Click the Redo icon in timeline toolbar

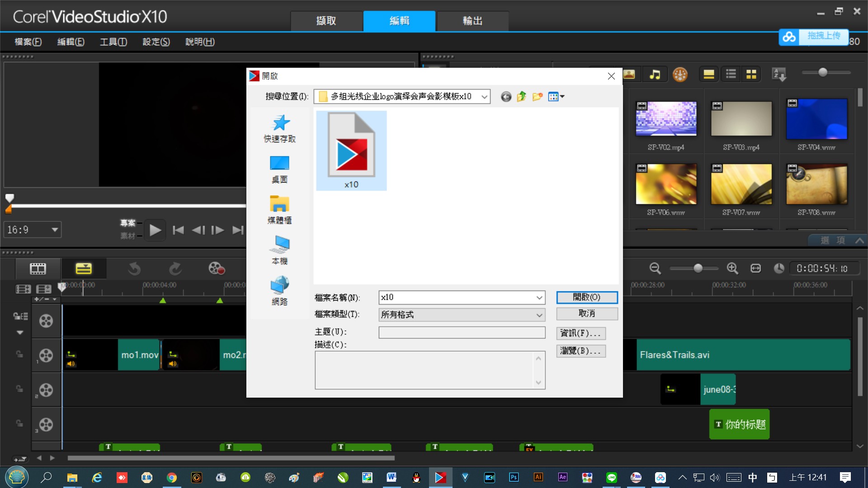click(x=175, y=269)
